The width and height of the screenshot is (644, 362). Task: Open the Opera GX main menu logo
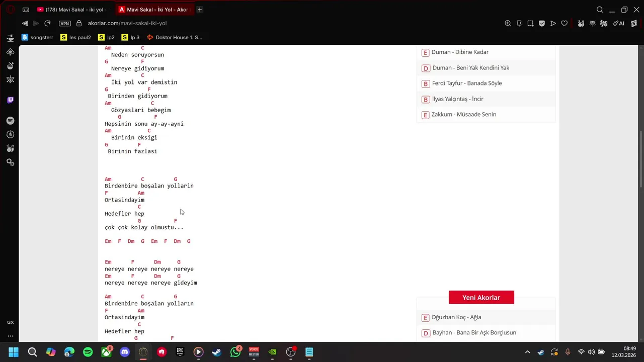tap(10, 10)
